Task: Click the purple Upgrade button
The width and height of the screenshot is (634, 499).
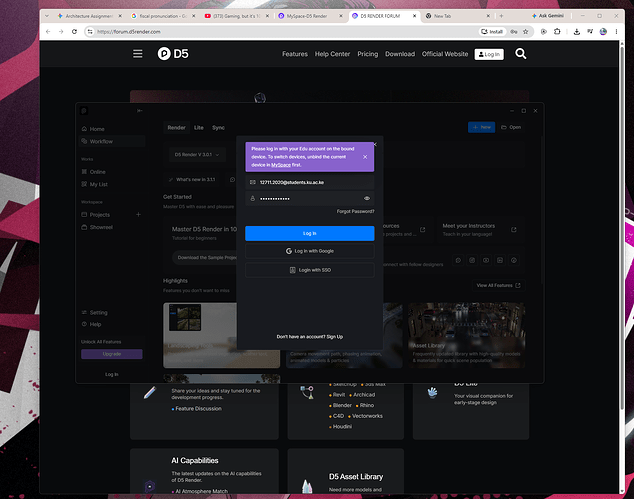Action: (112, 354)
